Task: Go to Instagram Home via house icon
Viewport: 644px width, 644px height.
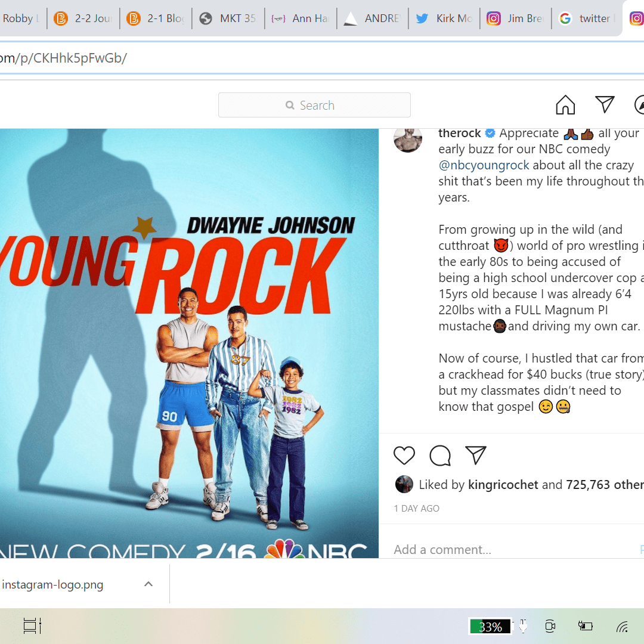Action: [565, 105]
